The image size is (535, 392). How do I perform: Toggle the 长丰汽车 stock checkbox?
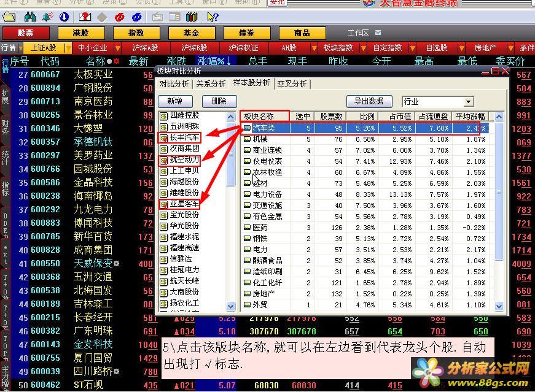click(x=164, y=137)
